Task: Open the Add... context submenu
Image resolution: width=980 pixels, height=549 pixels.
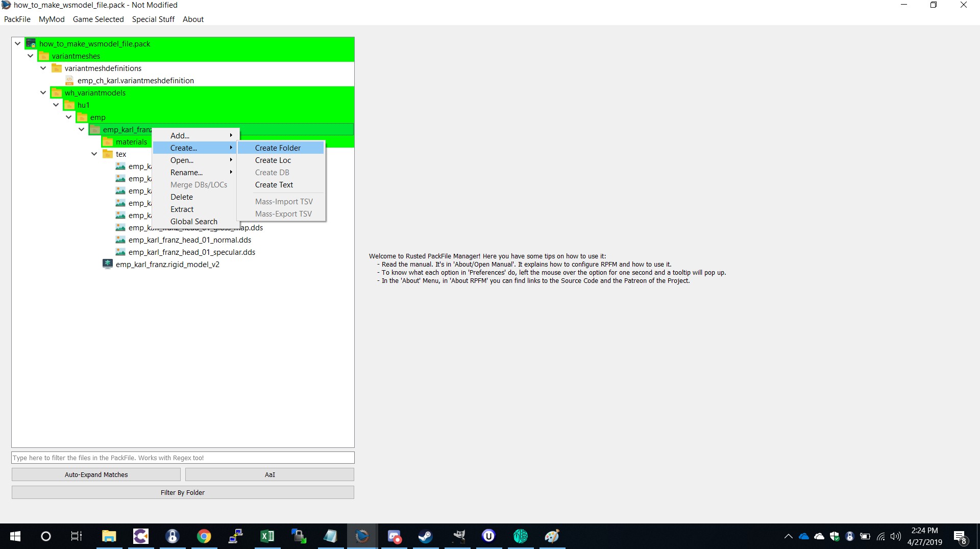Action: coord(195,136)
